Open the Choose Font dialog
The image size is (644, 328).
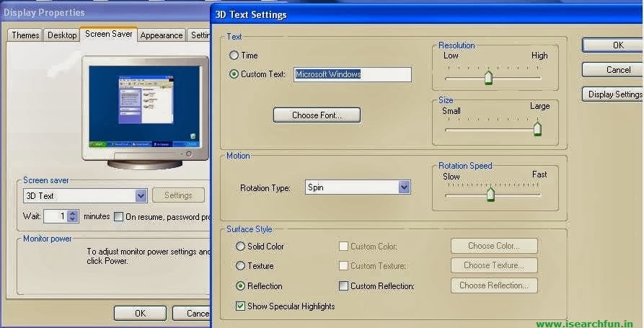click(x=317, y=115)
